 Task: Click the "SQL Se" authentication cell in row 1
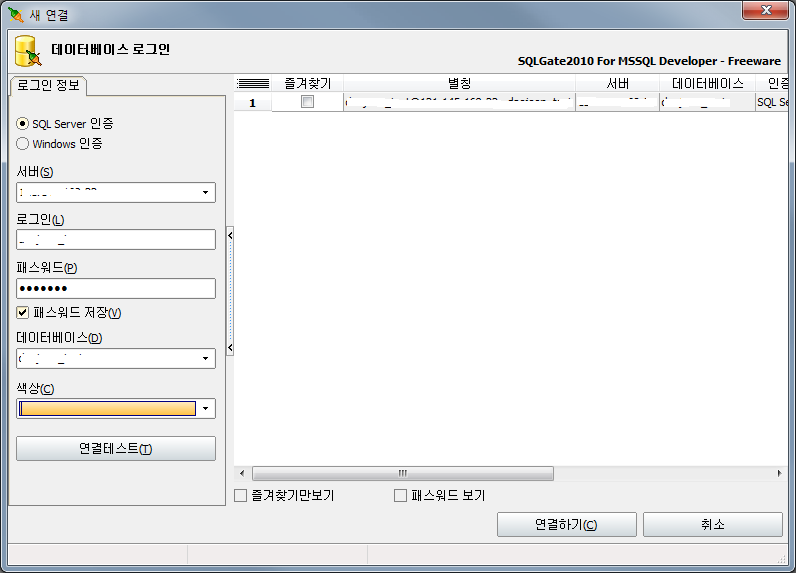pyautogui.click(x=772, y=102)
